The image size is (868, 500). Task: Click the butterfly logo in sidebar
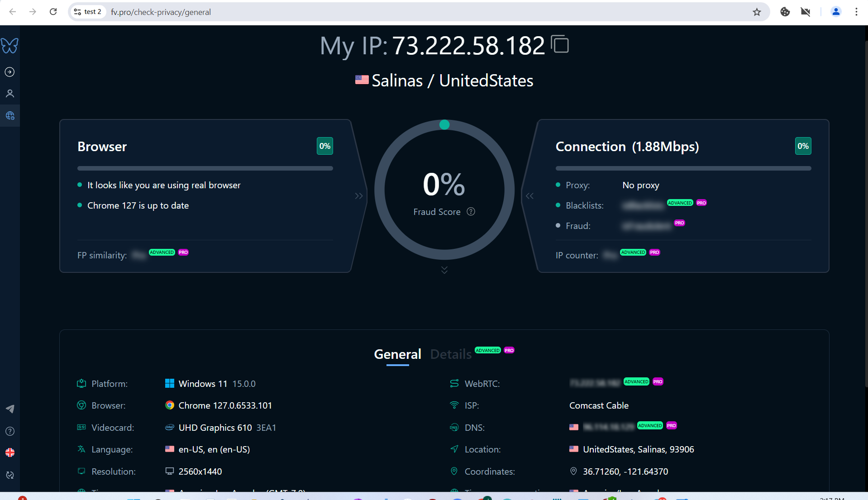10,45
